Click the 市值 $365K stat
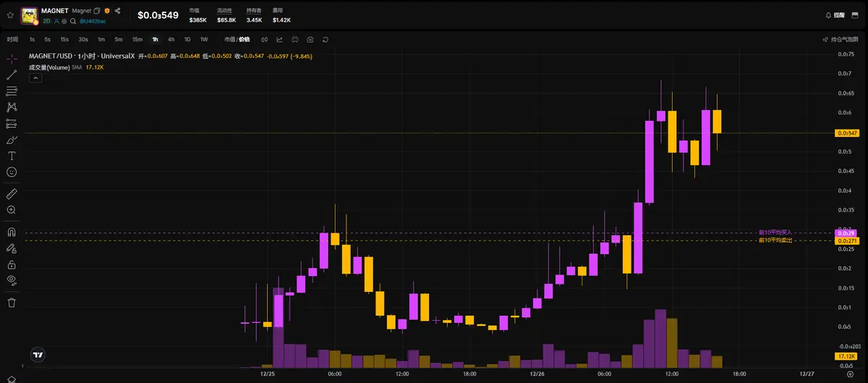 click(x=197, y=15)
